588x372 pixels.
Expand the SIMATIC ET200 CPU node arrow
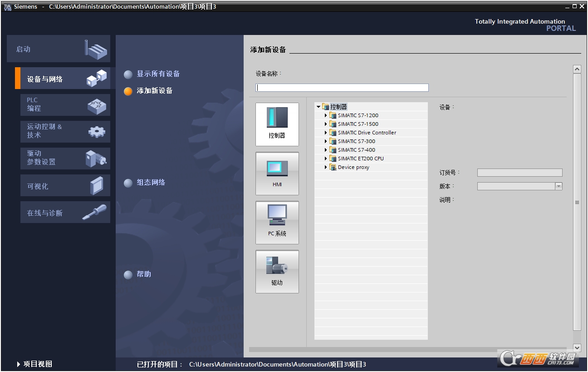[x=326, y=159]
